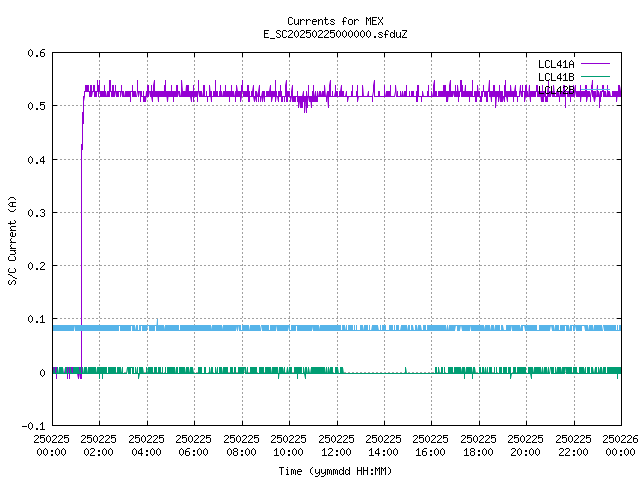Viewport: 640px width, 480px height.
Task: Click the 0.4 y-axis tick label
Action: tap(36, 160)
